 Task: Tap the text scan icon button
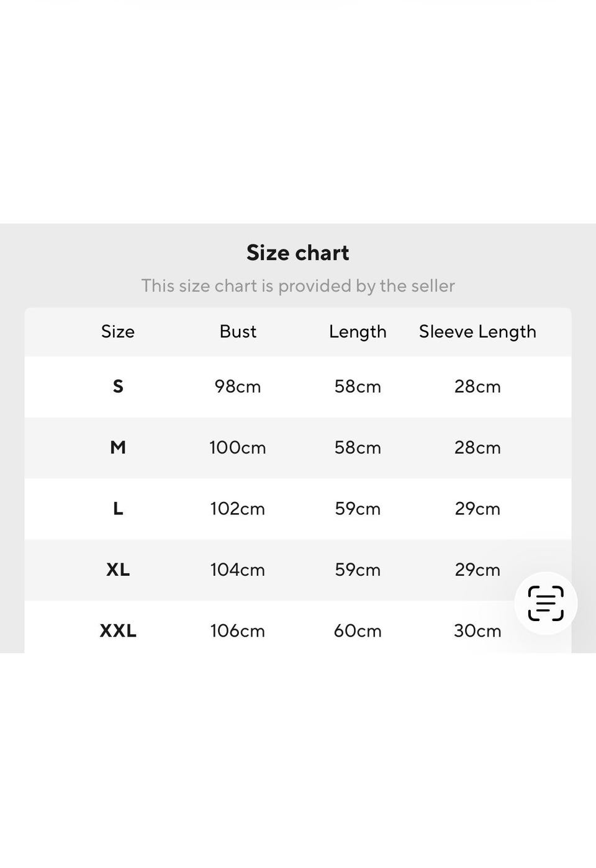pos(546,603)
